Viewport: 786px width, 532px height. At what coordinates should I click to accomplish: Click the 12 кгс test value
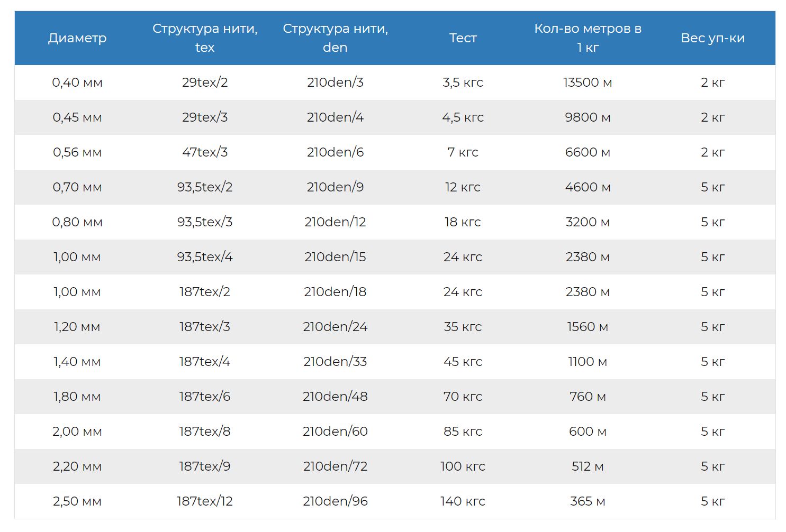coord(463,187)
